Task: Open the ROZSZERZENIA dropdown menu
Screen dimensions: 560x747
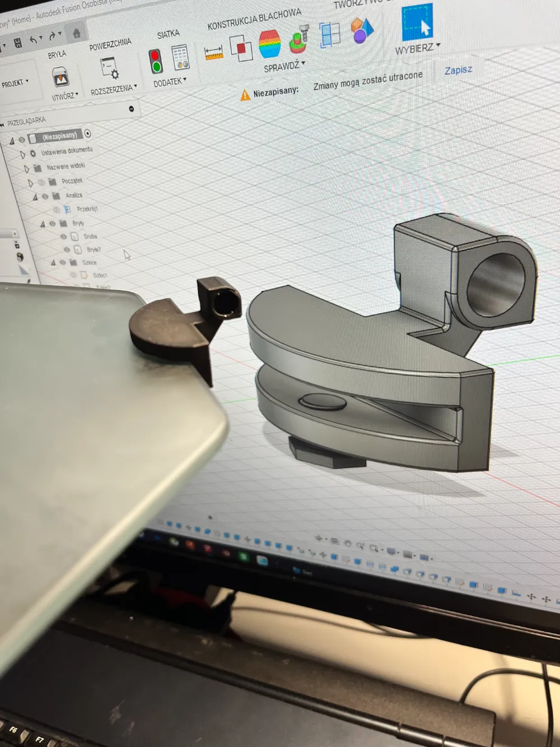Action: pyautogui.click(x=114, y=89)
